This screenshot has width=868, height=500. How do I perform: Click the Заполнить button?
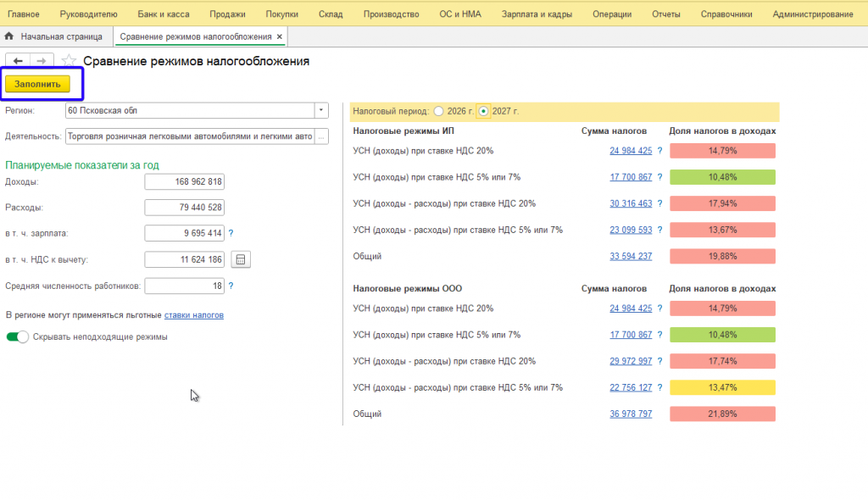pos(37,84)
